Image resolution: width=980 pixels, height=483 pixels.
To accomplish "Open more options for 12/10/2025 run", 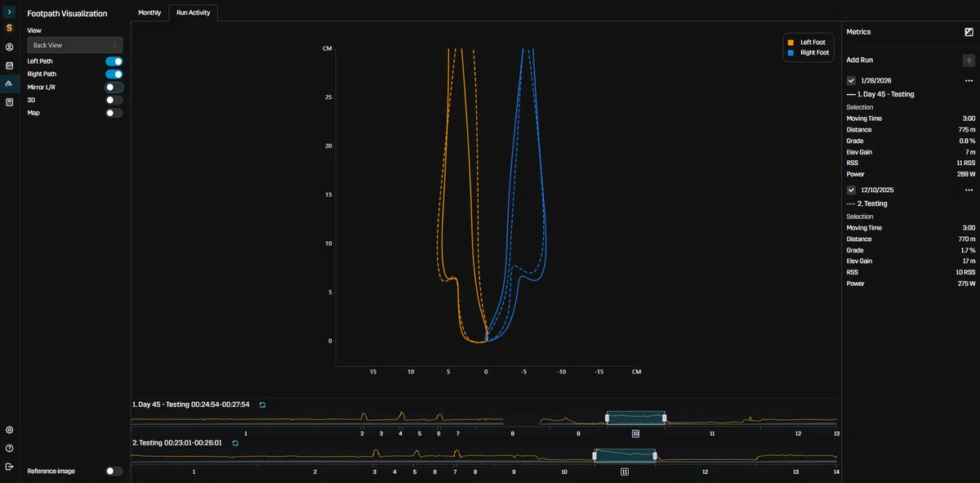I will (x=969, y=190).
